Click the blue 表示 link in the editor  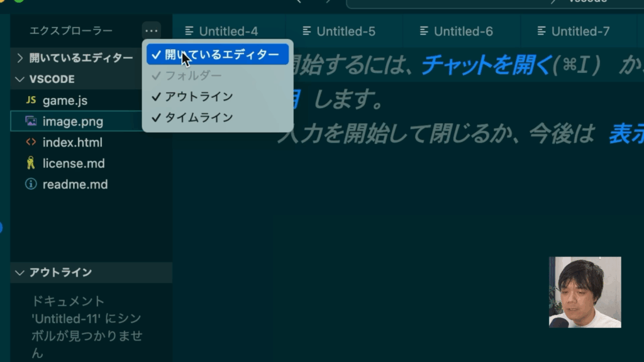(x=626, y=134)
